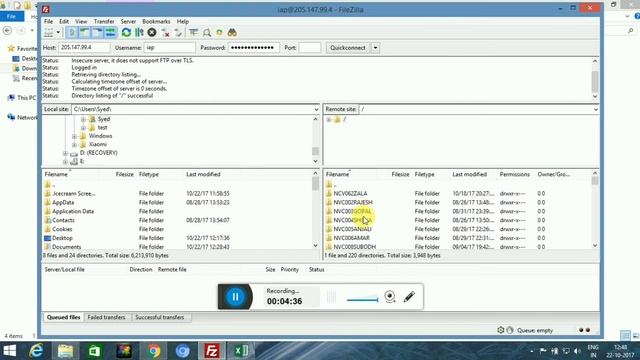Select remote folder NVC002RAJESH
The width and height of the screenshot is (640, 360).
[x=353, y=202]
